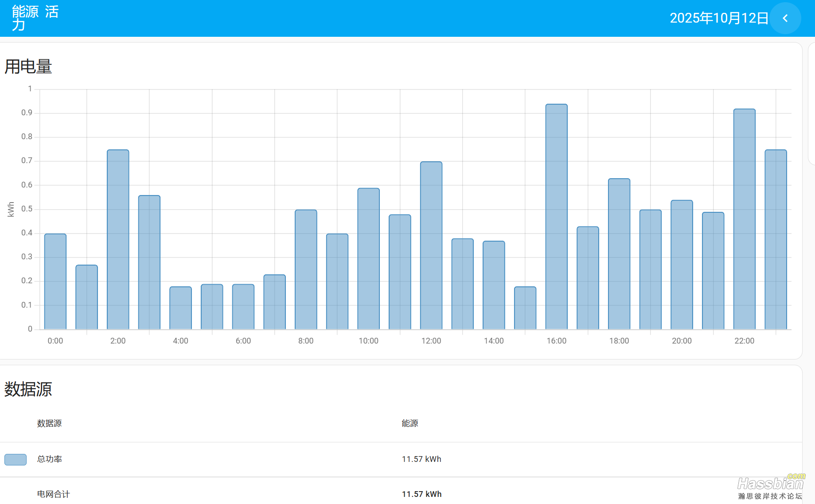
Task: Click the 4:00 usage bar
Action: coord(180,308)
